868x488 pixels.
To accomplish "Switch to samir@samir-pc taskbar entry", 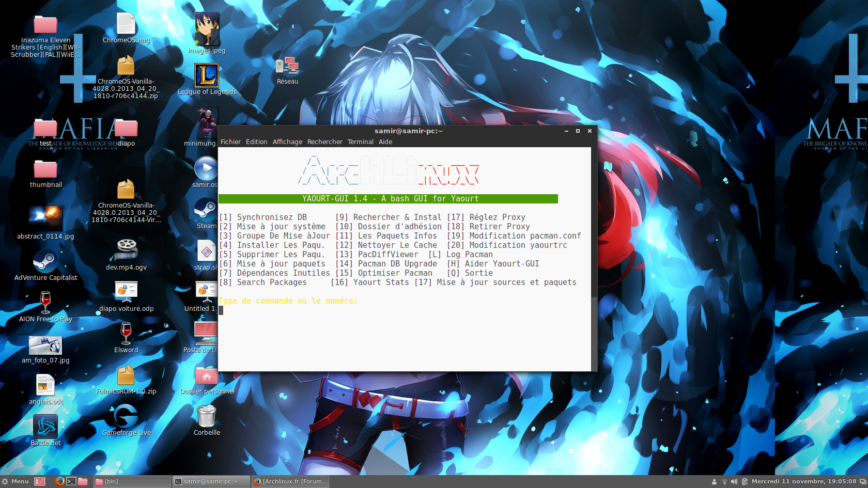I will 211,481.
